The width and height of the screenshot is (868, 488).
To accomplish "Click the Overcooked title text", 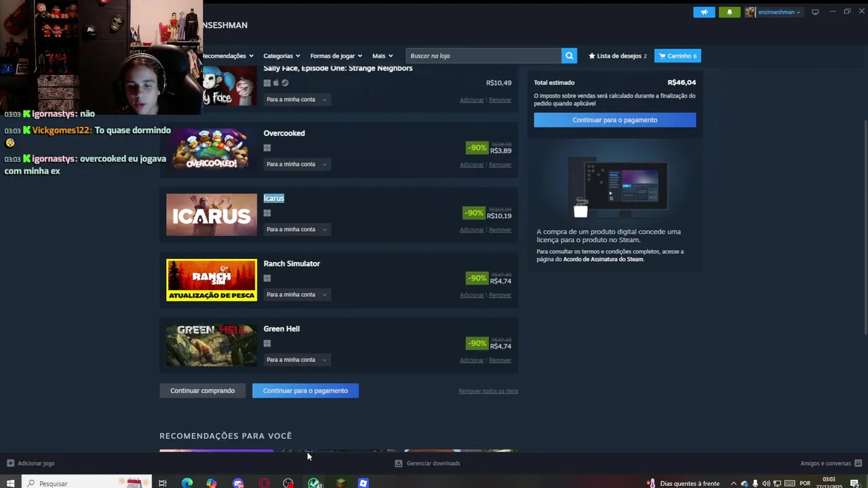I will click(284, 134).
